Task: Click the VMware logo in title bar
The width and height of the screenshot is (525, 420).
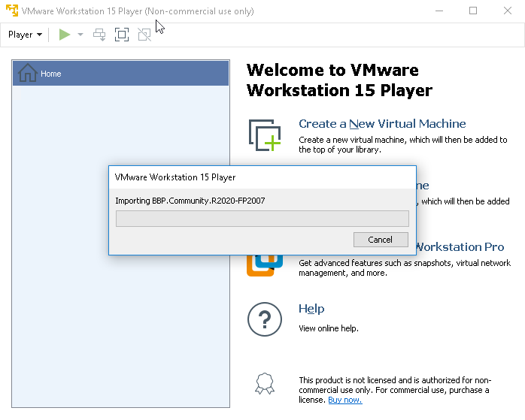Action: [x=12, y=11]
